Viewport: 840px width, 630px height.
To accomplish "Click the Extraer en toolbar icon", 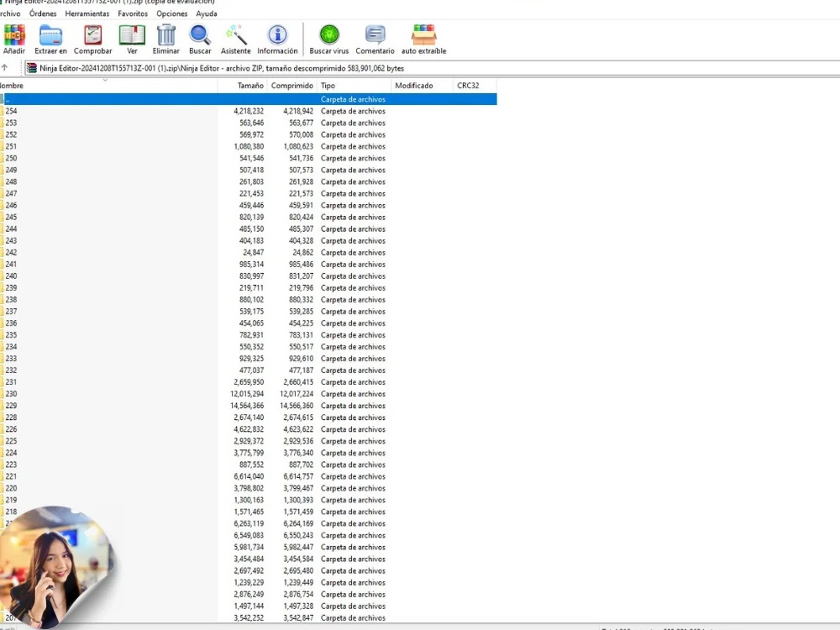I will pyautogui.click(x=51, y=34).
